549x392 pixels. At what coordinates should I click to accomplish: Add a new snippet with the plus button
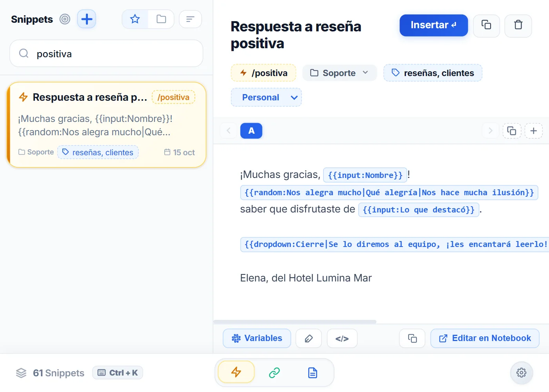click(87, 19)
